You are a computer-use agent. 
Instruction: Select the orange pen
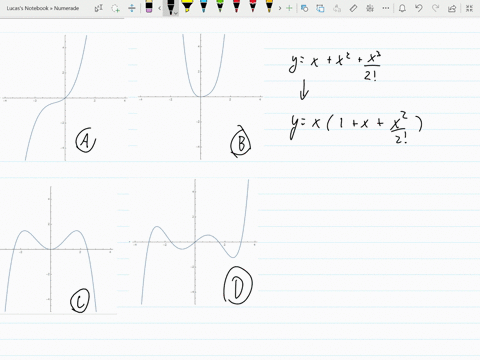pyautogui.click(x=269, y=7)
